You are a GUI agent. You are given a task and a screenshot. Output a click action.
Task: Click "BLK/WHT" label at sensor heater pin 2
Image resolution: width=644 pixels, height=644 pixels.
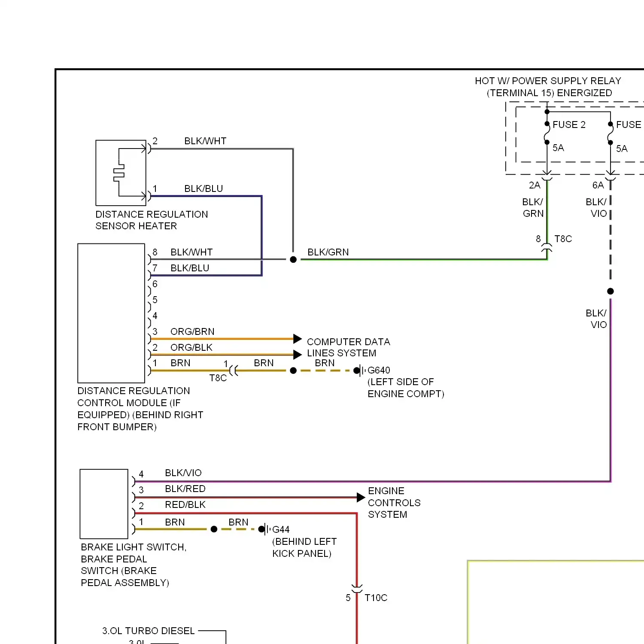(x=205, y=141)
